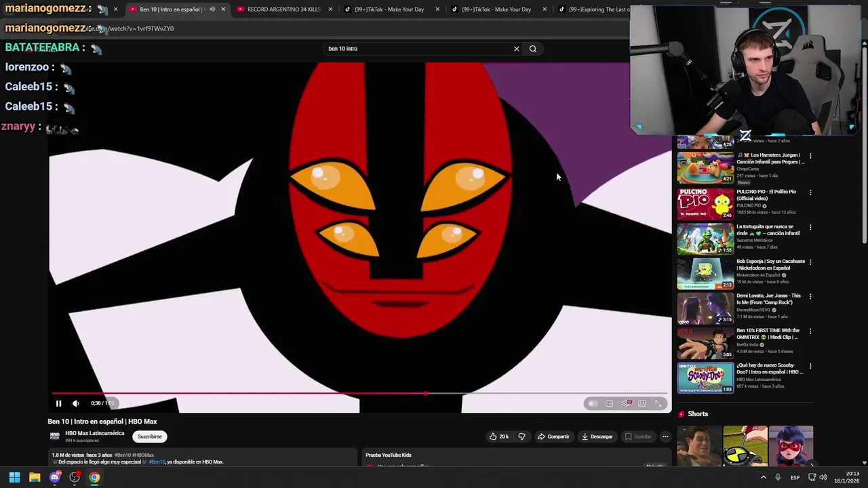Show hidden system tray icons
The height and width of the screenshot is (488, 868).
coord(763,477)
